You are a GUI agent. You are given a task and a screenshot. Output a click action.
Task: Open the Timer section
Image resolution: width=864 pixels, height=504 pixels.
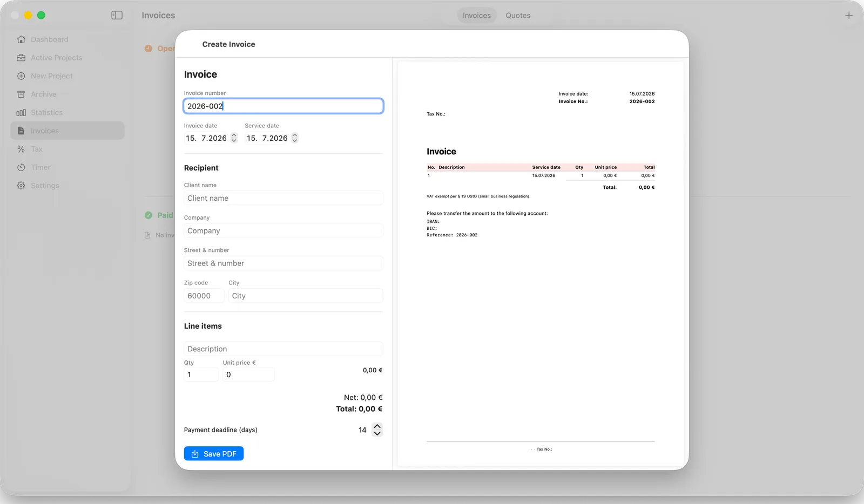pyautogui.click(x=67, y=167)
